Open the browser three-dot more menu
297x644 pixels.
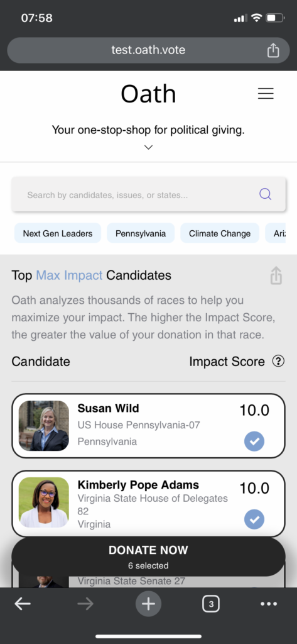coord(269,604)
